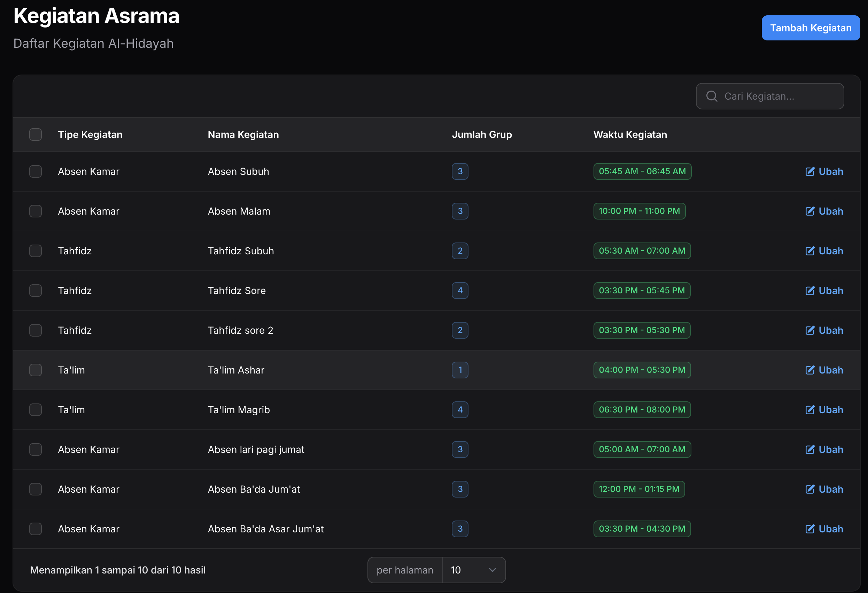This screenshot has width=868, height=593.
Task: Click the group count badge 1 for Ta'lim Ashar
Action: [x=460, y=370]
